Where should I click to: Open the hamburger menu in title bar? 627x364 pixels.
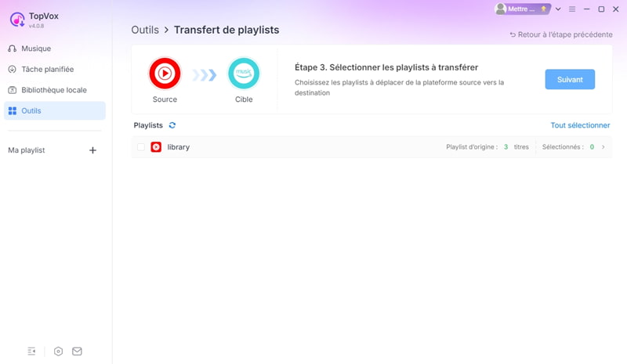(x=572, y=9)
